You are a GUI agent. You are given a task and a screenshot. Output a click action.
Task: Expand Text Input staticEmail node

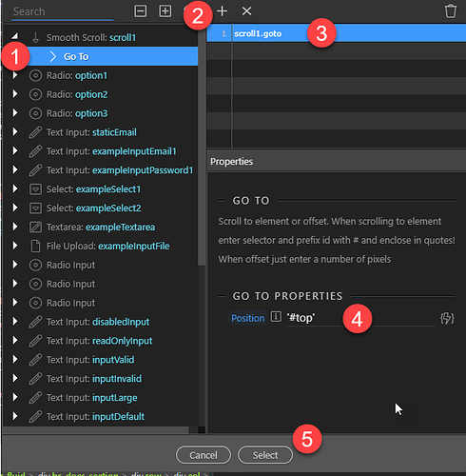pyautogui.click(x=14, y=132)
